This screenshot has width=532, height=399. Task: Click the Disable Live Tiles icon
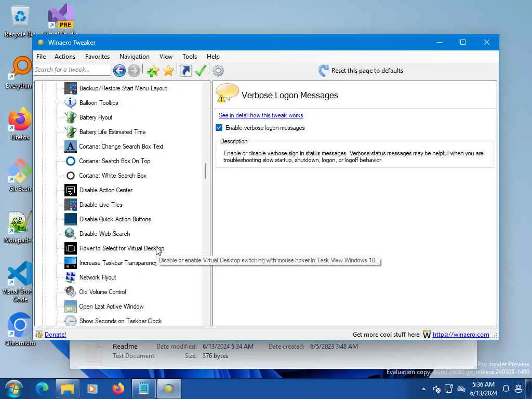(71, 205)
